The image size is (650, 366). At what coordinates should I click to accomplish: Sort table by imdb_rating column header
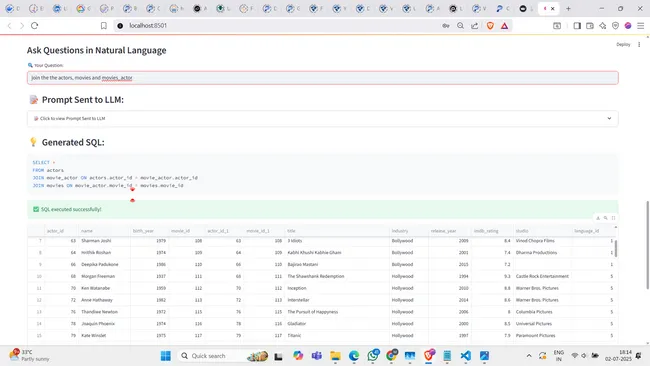click(x=492, y=231)
